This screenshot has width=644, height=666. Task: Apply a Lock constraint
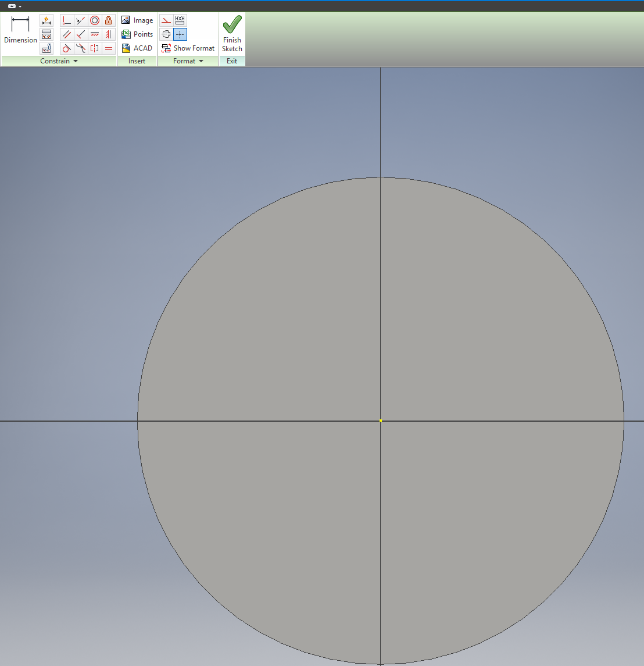[x=109, y=20]
